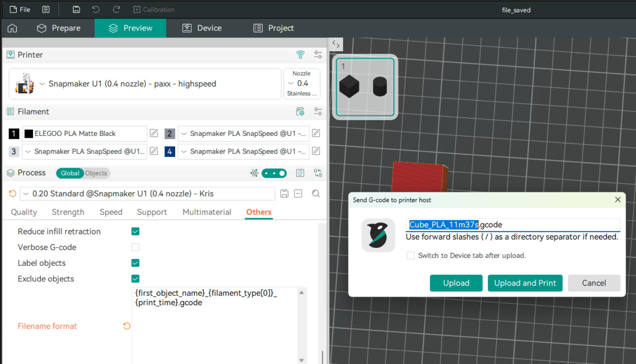Open the File menu
Image resolution: width=636 pixels, height=364 pixels.
[20, 9]
